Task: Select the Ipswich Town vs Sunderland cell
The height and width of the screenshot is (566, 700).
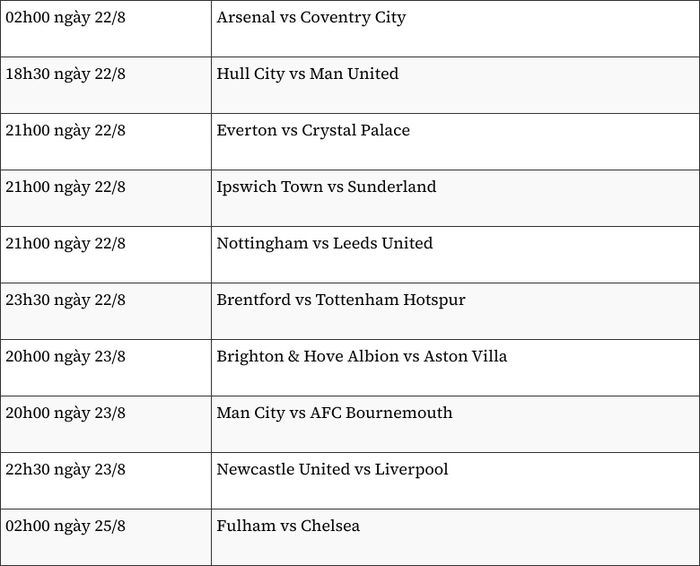Action: pos(455,198)
